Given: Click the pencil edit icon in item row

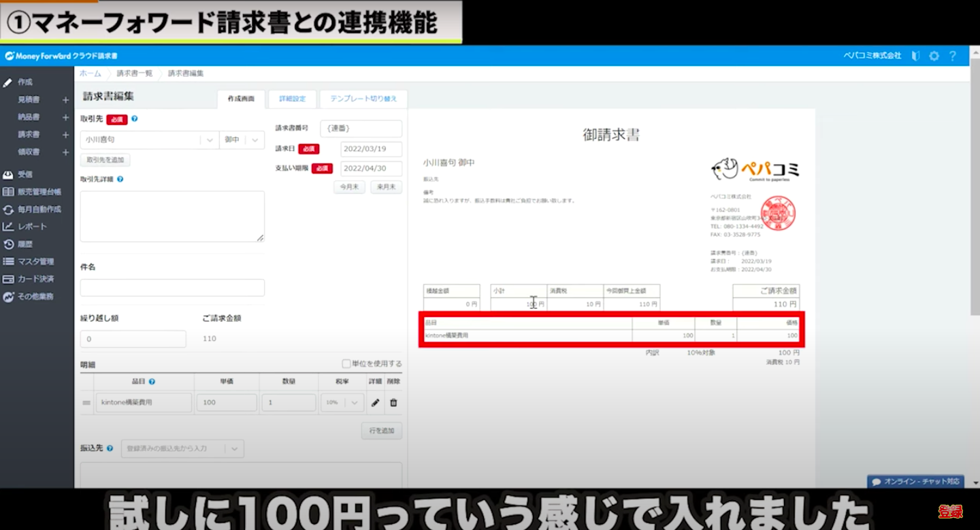Looking at the screenshot, I should point(375,403).
